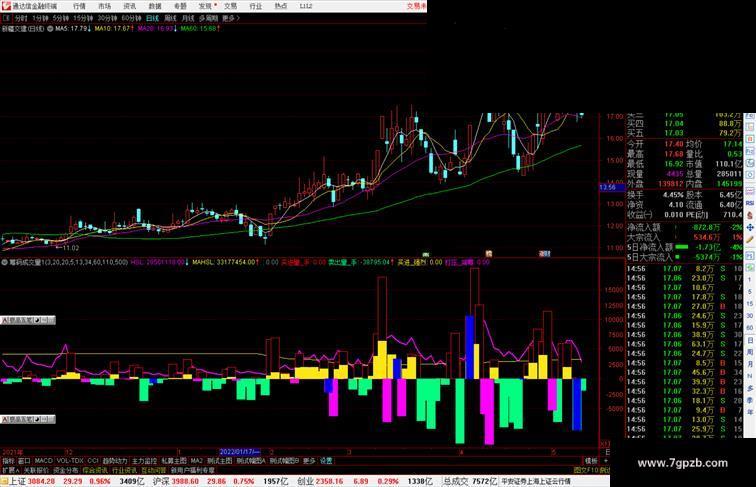Screen dimensions: 756x487
Task: Click 设置 in the indicator tab bar
Action: pos(326,461)
